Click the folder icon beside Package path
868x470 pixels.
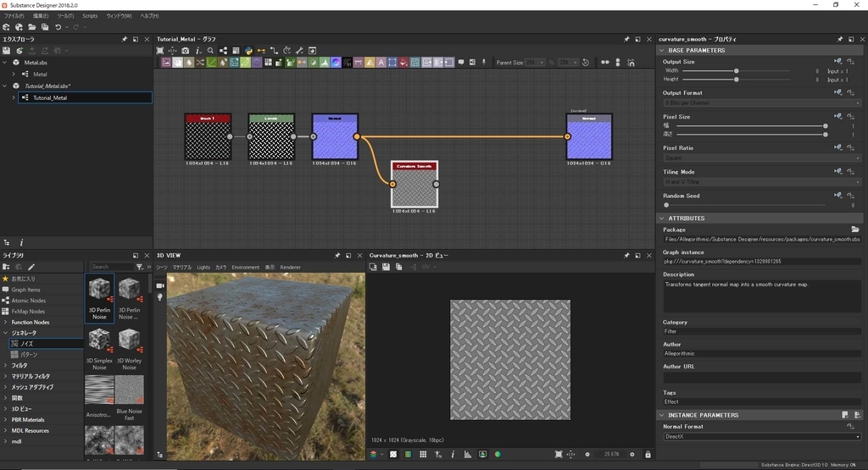pyautogui.click(x=854, y=229)
